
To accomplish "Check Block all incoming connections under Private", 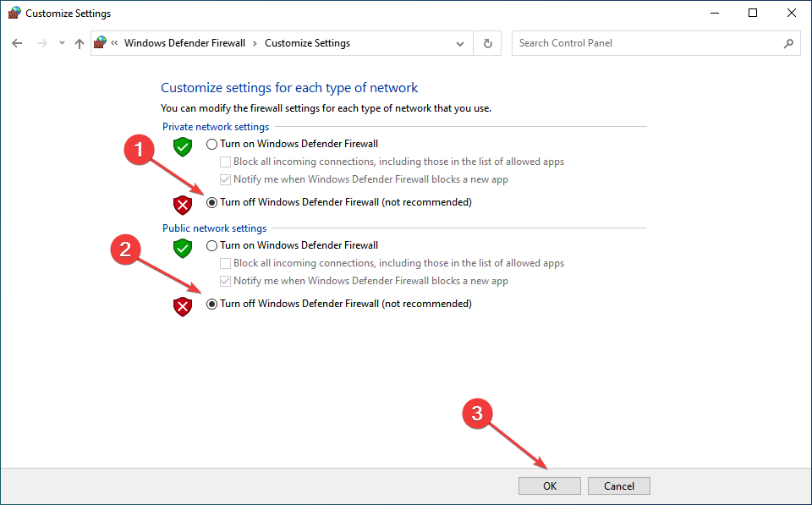I will tap(225, 162).
